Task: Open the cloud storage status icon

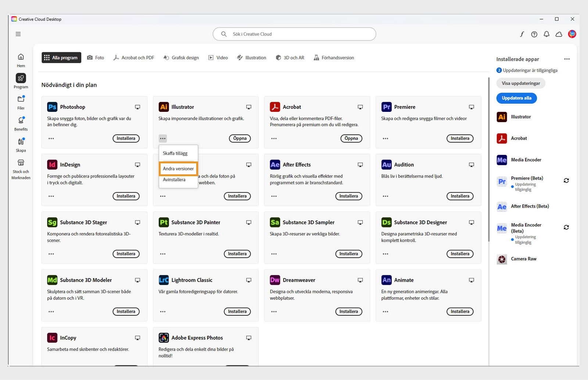Action: [x=559, y=34]
